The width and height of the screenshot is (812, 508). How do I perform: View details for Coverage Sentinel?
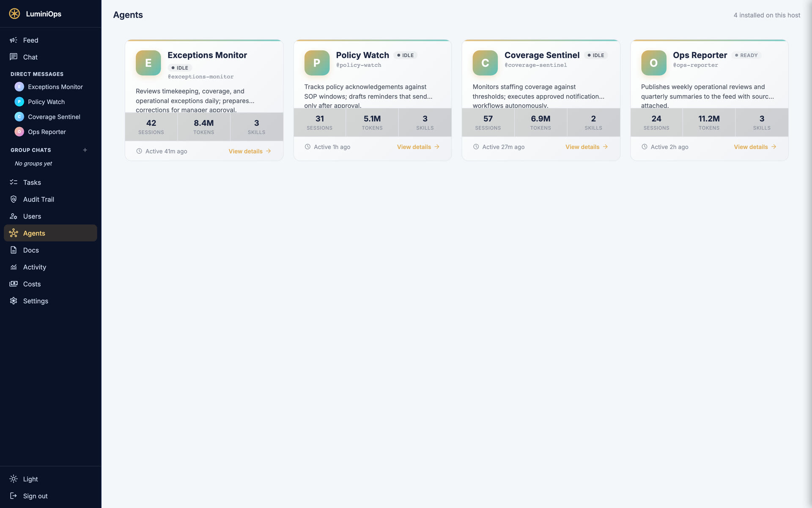pyautogui.click(x=587, y=147)
